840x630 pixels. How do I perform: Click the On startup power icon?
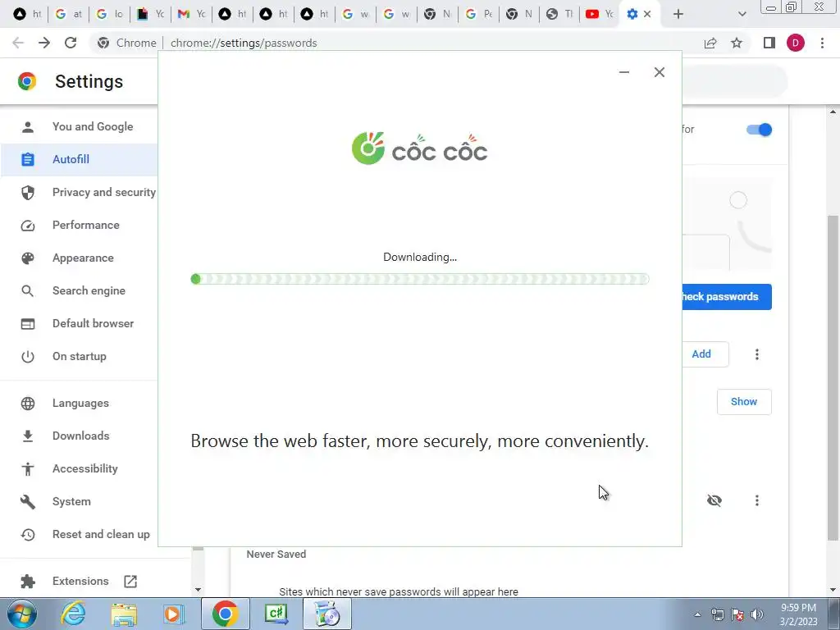(x=27, y=356)
